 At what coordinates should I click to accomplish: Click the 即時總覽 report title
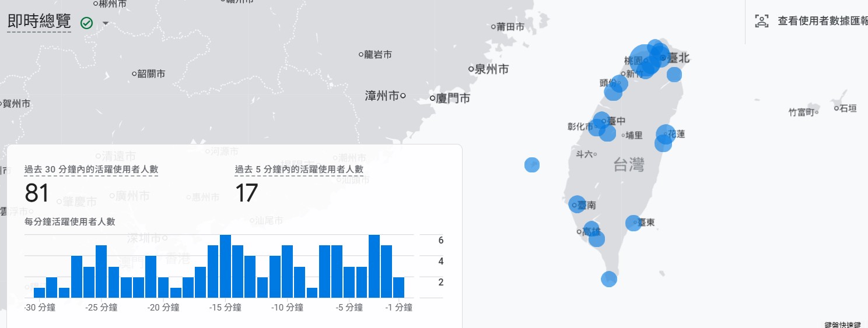click(x=39, y=22)
